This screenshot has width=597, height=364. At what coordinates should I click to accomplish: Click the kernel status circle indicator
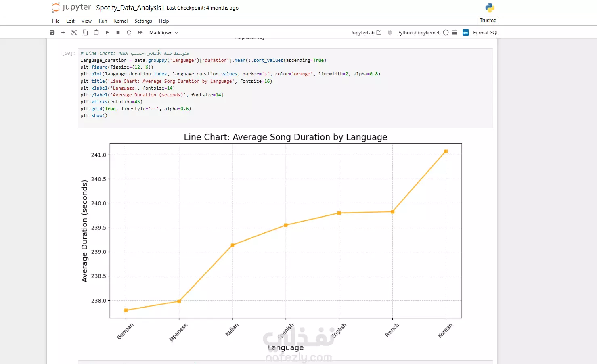coord(446,33)
